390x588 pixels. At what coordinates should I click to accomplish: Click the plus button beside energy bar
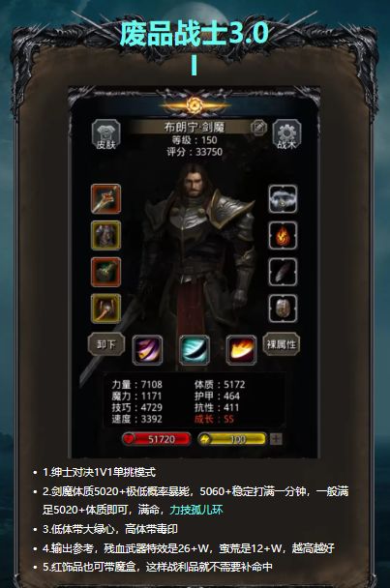pyautogui.click(x=276, y=439)
